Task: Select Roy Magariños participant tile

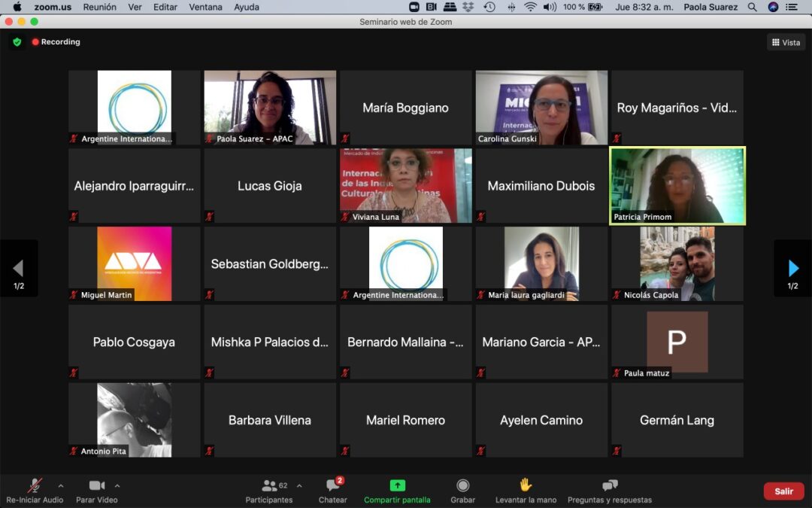Action: pos(677,108)
